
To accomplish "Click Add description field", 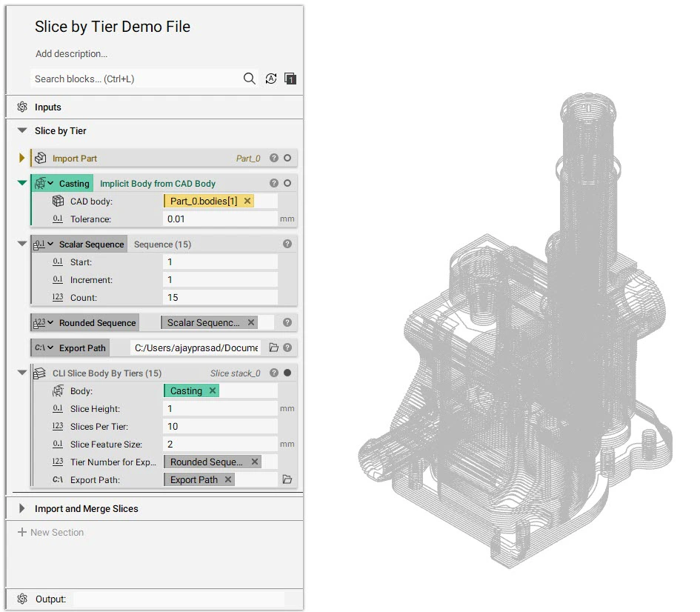I will [x=71, y=53].
